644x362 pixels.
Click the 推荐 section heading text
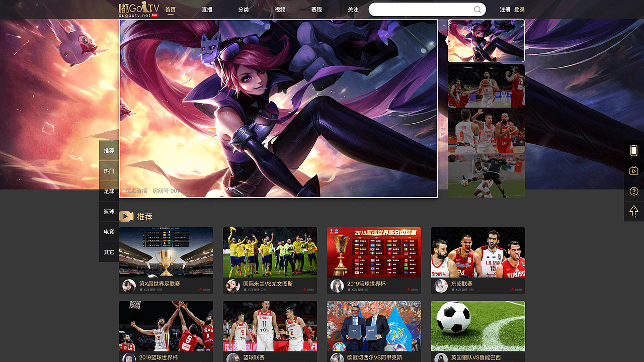coord(144,217)
